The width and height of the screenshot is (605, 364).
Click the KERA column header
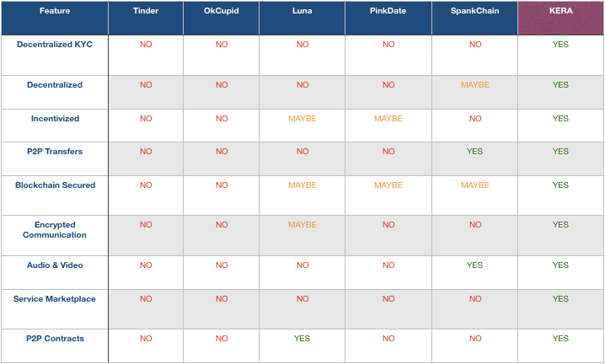tap(560, 18)
